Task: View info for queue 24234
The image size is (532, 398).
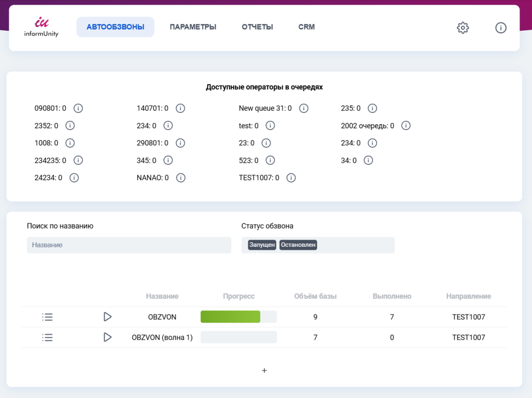Action: (x=74, y=177)
